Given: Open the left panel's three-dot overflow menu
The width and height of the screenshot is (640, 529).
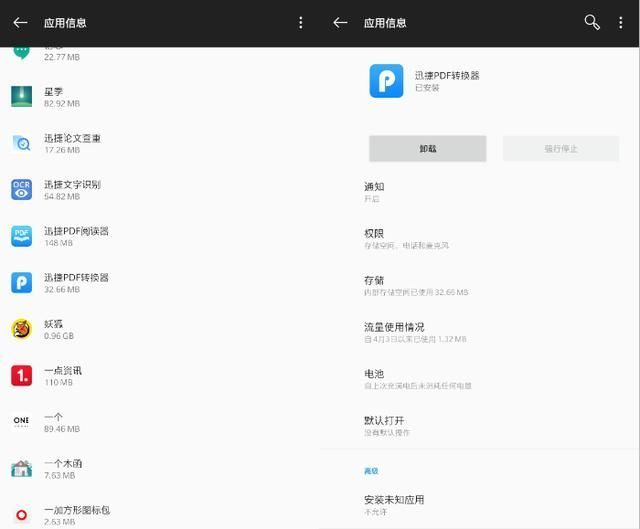Looking at the screenshot, I should pyautogui.click(x=300, y=22).
